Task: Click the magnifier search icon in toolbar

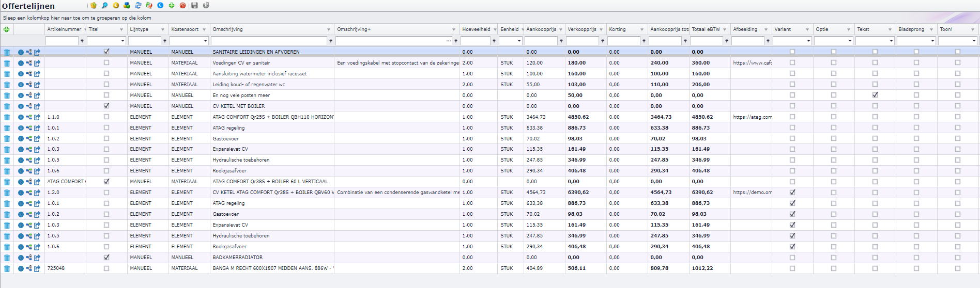Action: [x=105, y=5]
